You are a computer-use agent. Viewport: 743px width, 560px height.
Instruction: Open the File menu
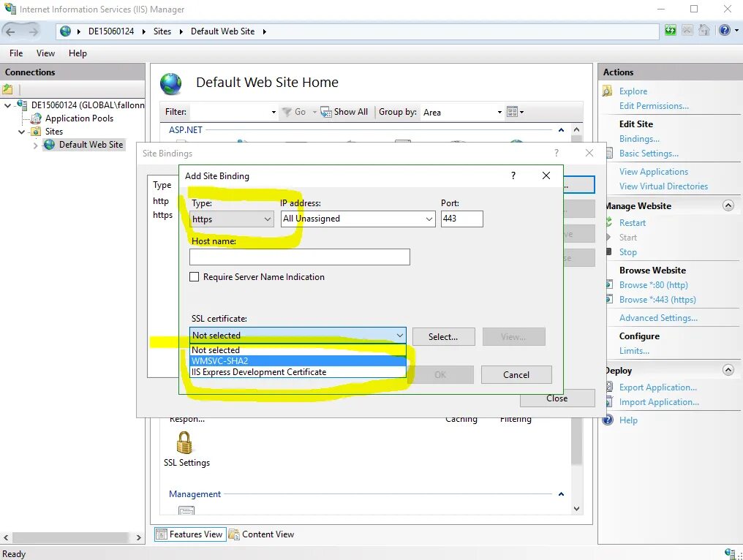(16, 53)
